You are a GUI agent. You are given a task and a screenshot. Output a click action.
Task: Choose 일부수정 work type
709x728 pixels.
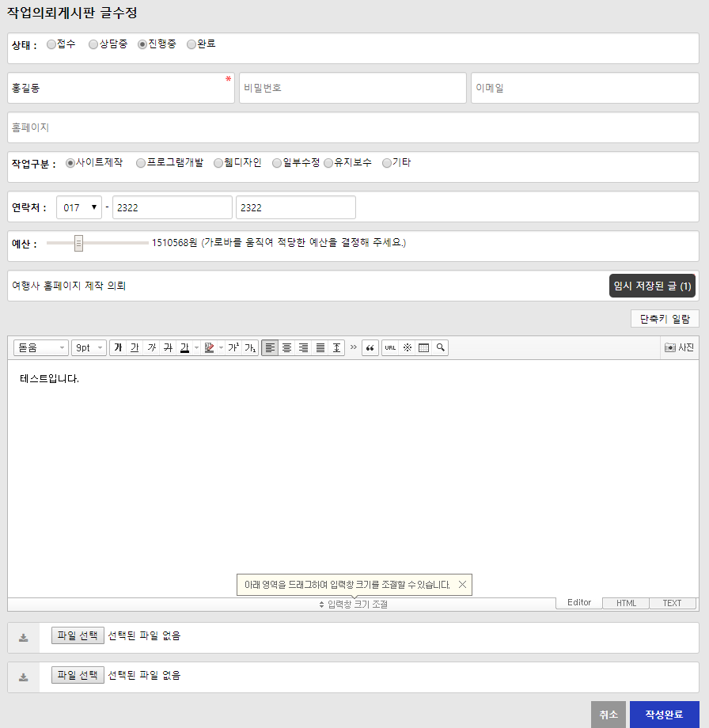tap(277, 163)
